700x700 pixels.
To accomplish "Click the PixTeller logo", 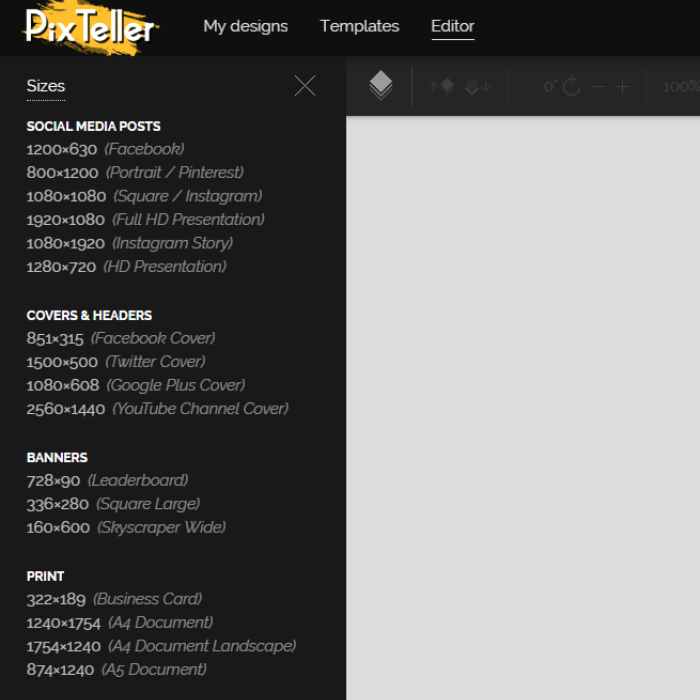I will click(91, 27).
